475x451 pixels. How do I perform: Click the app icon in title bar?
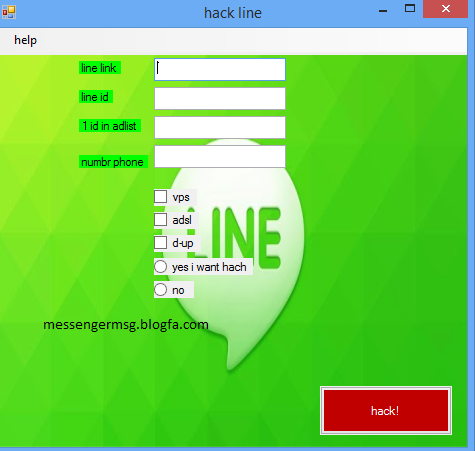[9, 12]
